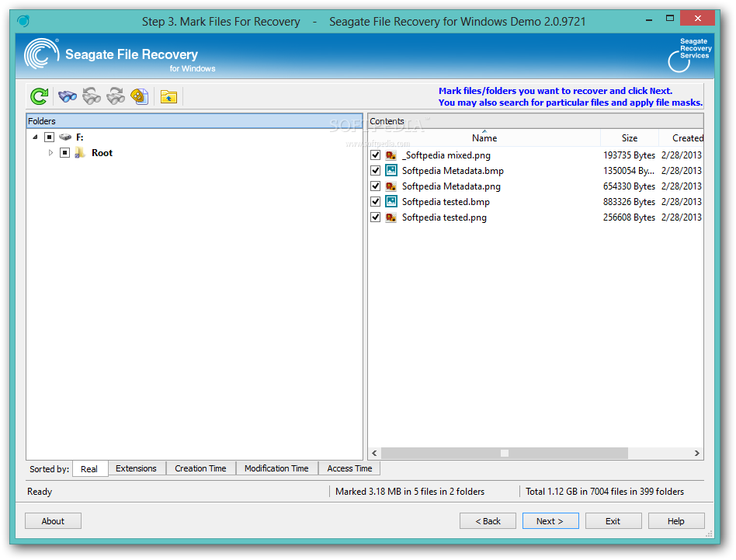This screenshot has height=560, width=736.
Task: Uncheck _Softpedia mixed.png checkbox
Action: 376,155
